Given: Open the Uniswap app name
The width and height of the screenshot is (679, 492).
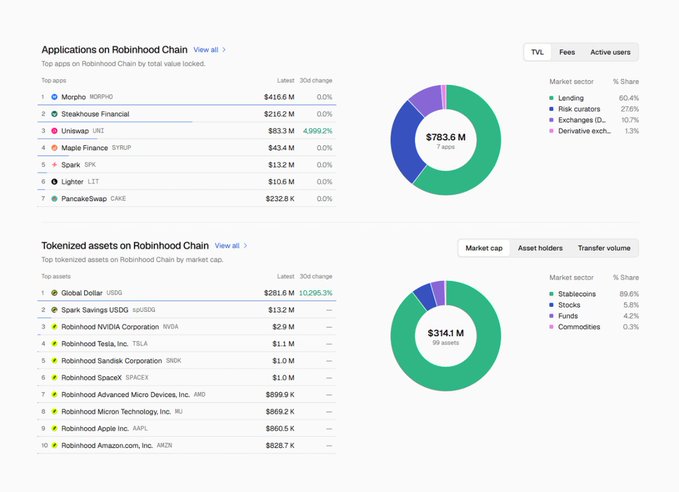Looking at the screenshot, I should click(x=75, y=131).
